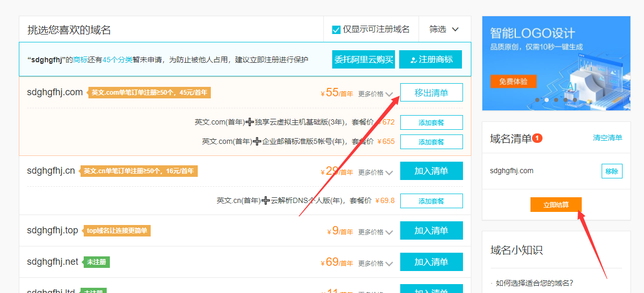Screen dimensions: 644x293
Task: Expand 更多价格 for sdghgfhj.net
Action: (375, 264)
